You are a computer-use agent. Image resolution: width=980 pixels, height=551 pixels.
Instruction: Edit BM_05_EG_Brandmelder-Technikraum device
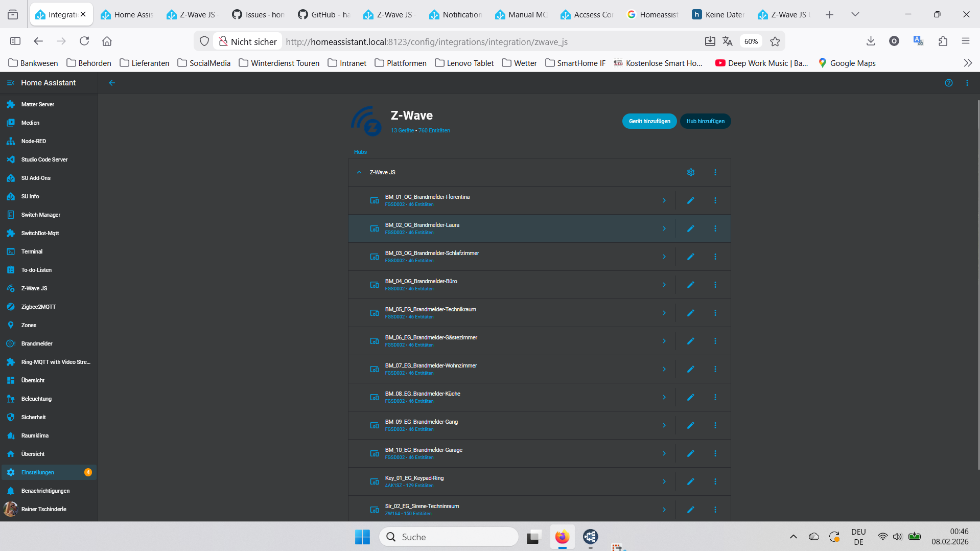[x=691, y=313]
